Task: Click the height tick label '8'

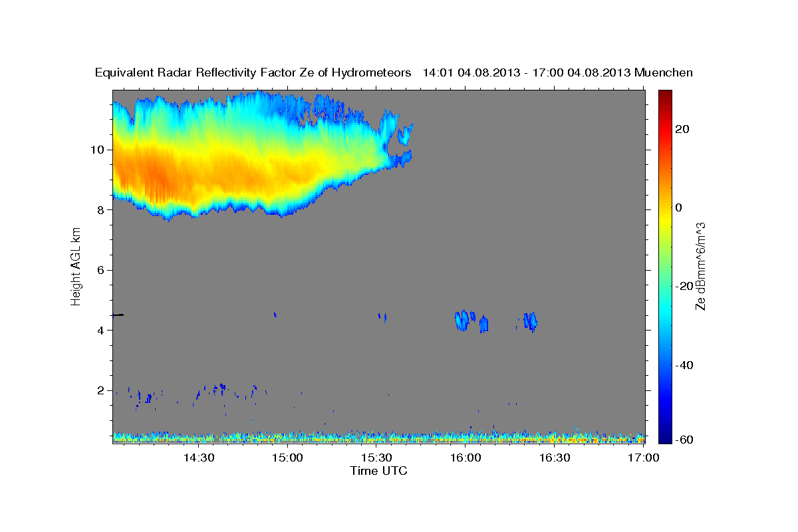Action: [102, 209]
